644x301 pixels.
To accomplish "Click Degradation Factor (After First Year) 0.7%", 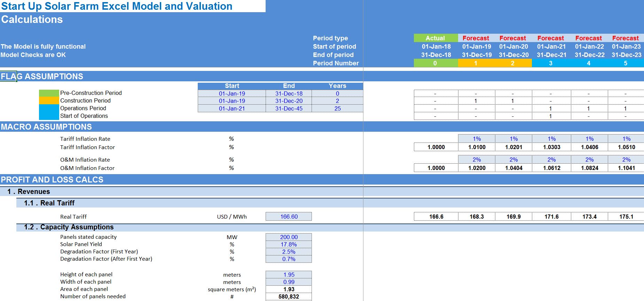I will coord(289,259).
